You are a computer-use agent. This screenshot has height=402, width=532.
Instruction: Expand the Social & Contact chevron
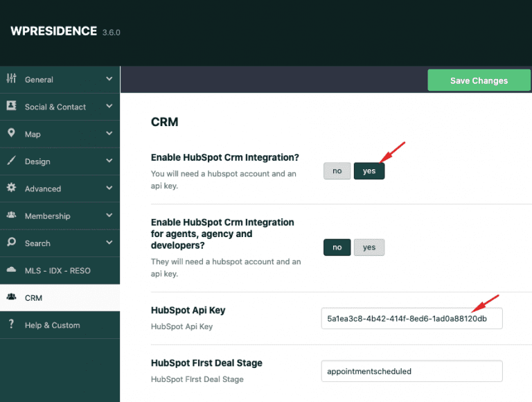[x=109, y=106]
